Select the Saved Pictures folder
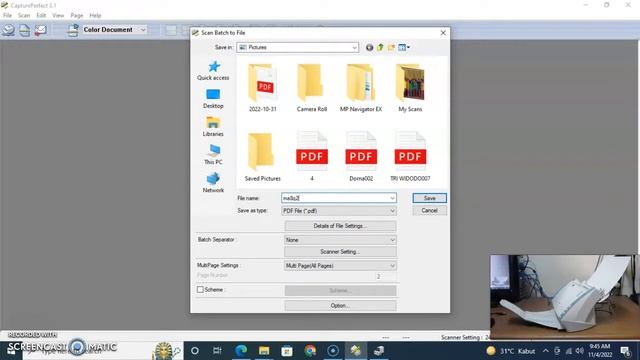The image size is (640, 360). (x=262, y=157)
